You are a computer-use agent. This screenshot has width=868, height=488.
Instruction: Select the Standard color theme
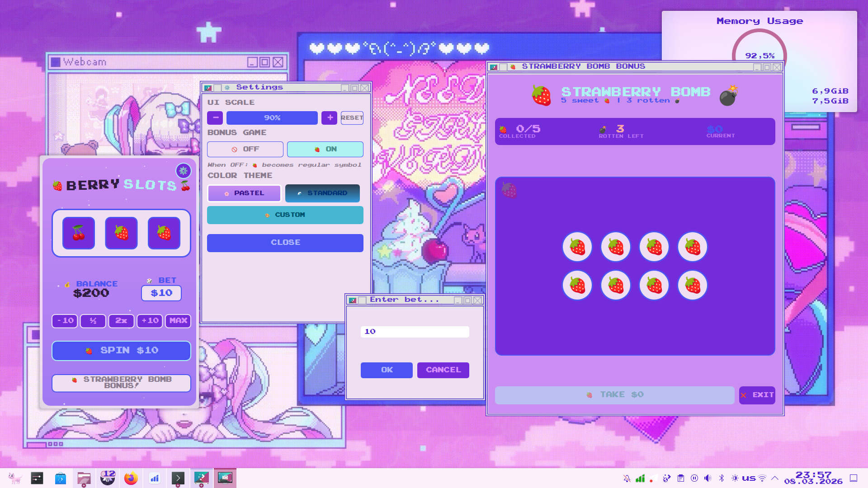tap(322, 193)
